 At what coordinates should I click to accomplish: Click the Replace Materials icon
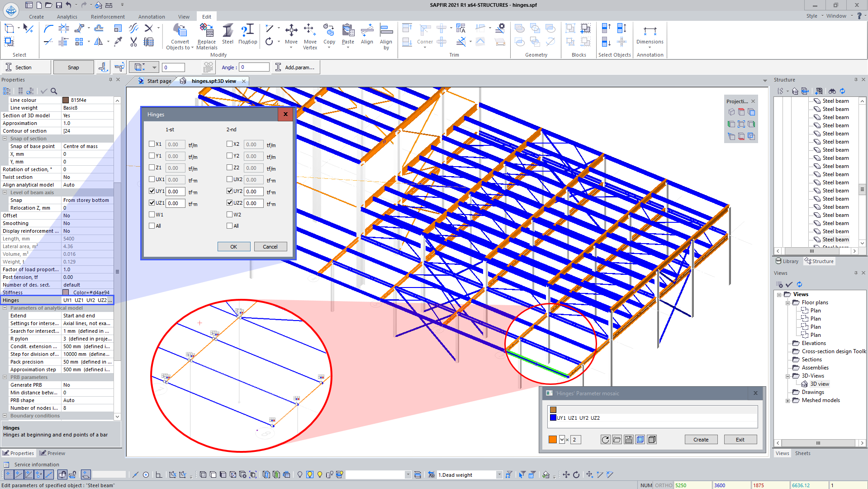click(207, 31)
